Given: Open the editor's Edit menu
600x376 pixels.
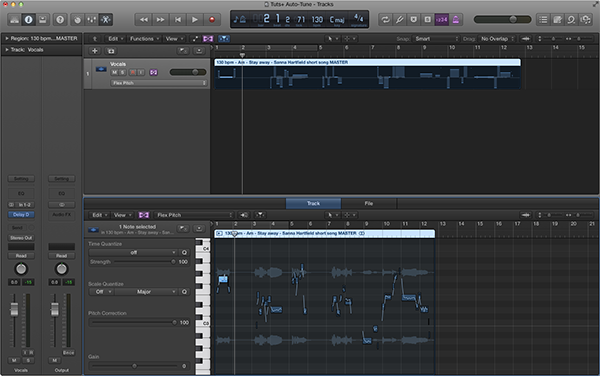Looking at the screenshot, I should 99,215.
